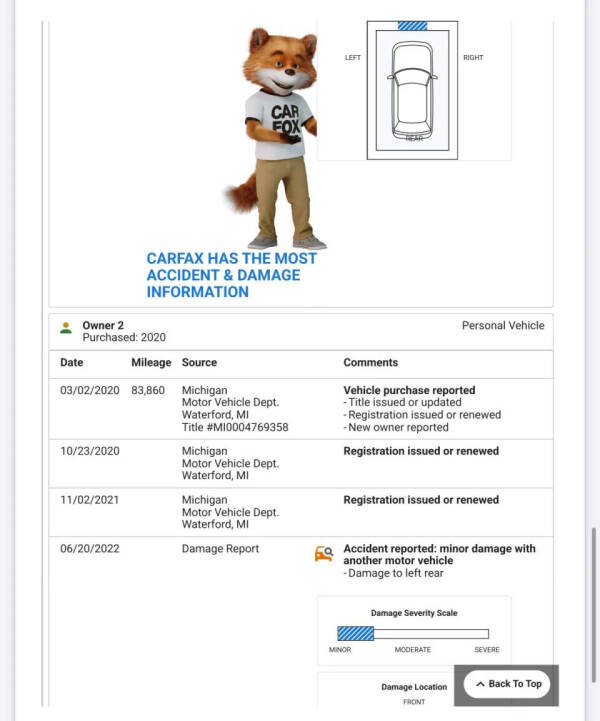
Task: Click the up chevron in Back To Top
Action: pyautogui.click(x=480, y=684)
